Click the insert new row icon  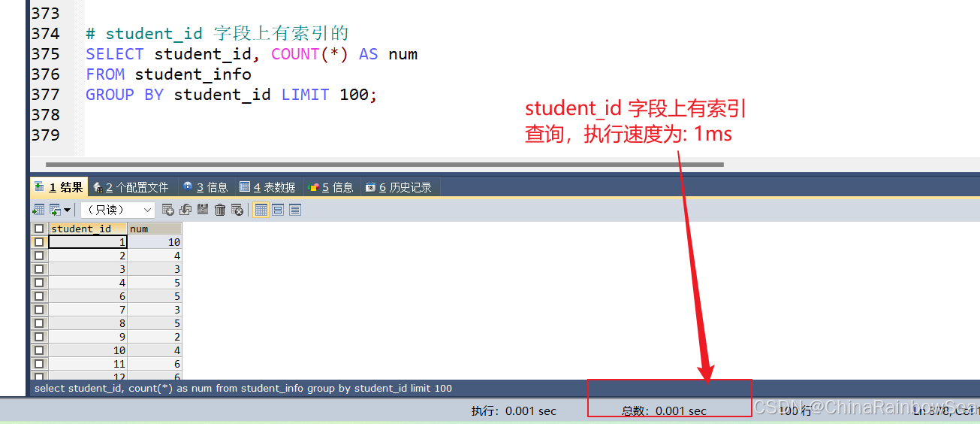click(x=168, y=210)
